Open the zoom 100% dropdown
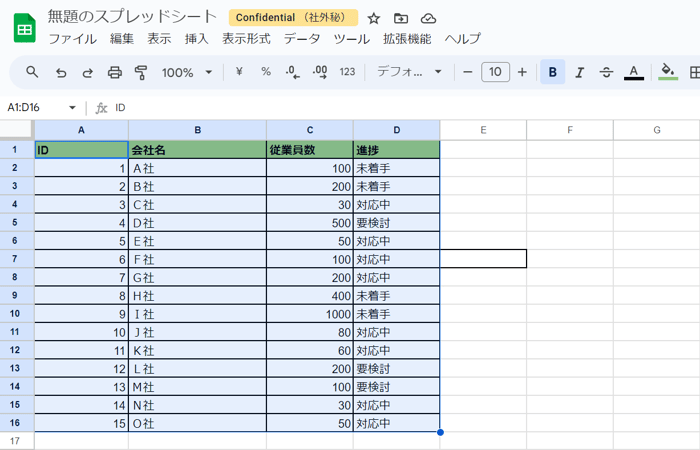 [187, 72]
